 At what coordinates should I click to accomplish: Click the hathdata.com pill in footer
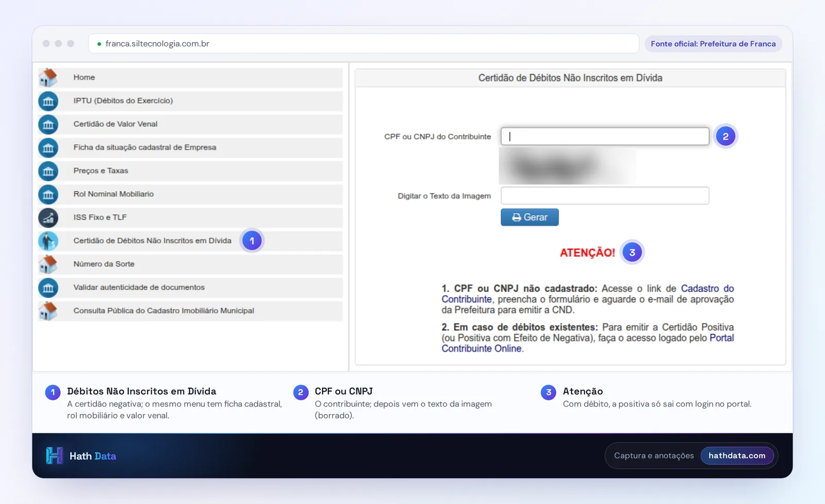point(737,456)
